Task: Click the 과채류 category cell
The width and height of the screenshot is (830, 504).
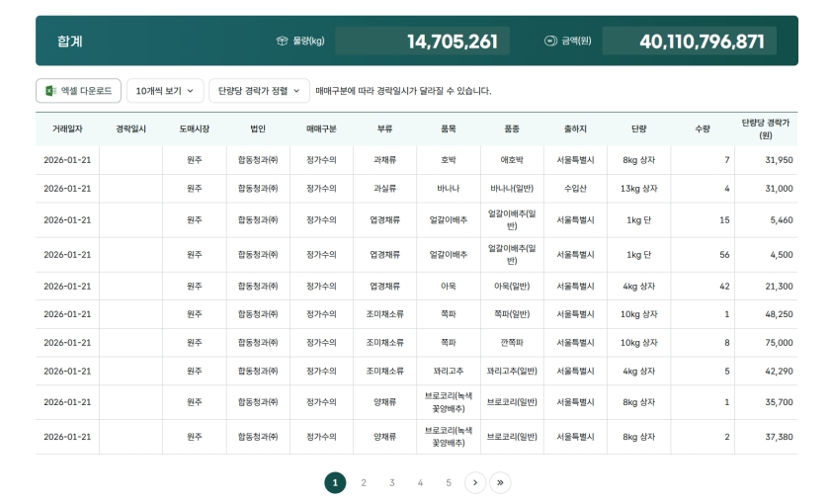Action: (384, 160)
